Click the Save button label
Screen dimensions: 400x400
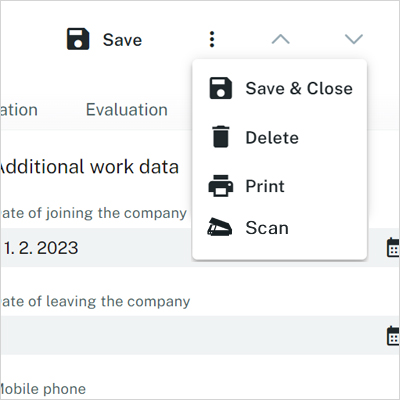[x=122, y=40]
